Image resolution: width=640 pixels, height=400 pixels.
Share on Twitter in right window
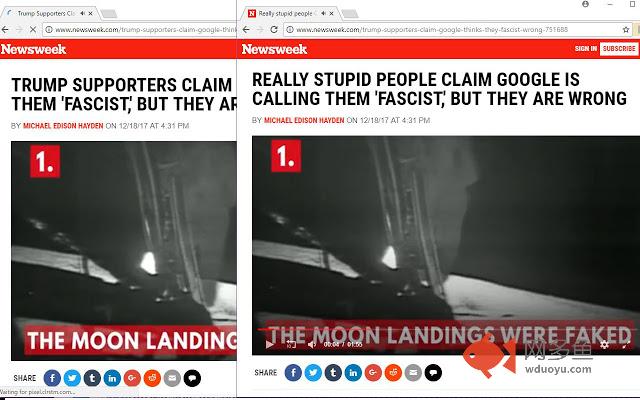(x=313, y=373)
